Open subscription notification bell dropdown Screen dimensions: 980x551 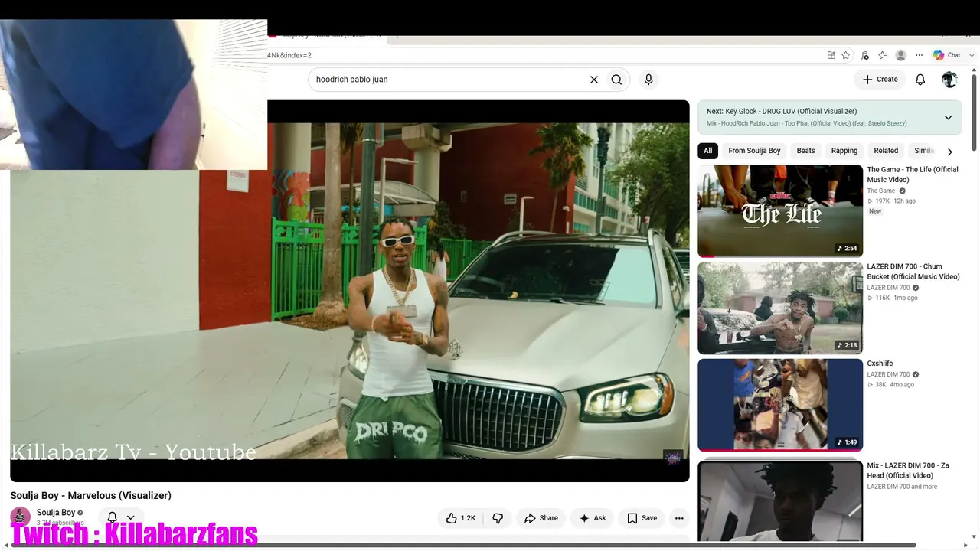[x=121, y=518]
